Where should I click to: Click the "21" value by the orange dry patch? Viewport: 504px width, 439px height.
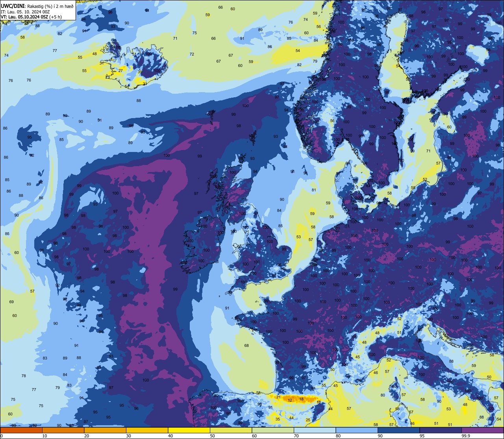(x=278, y=397)
